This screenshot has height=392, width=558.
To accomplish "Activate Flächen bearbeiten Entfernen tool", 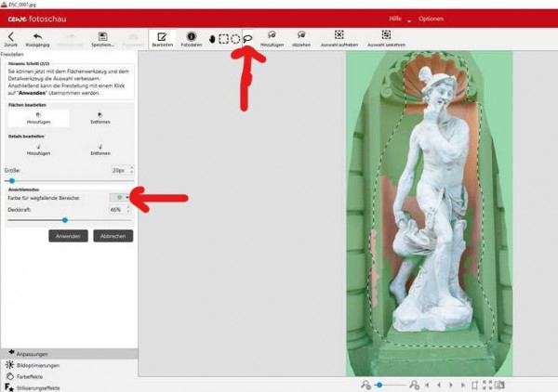I will [x=100, y=118].
